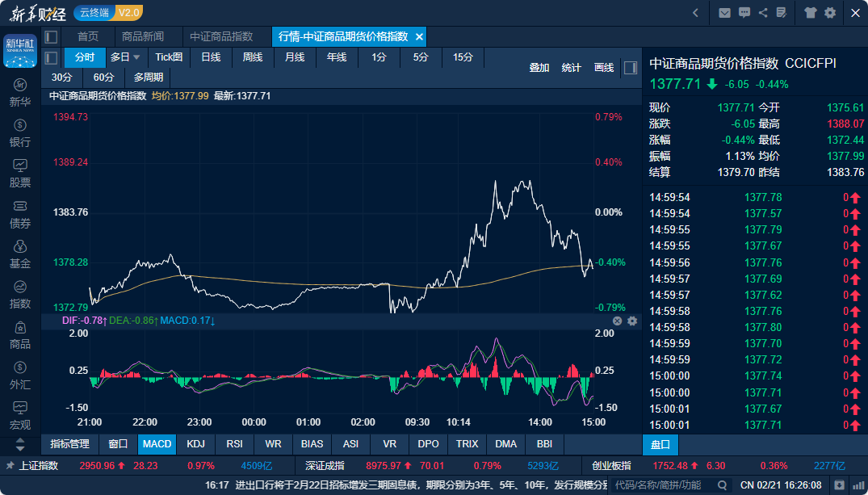Toggle the right side panel layout icon
The width and height of the screenshot is (868, 495).
coord(631,68)
